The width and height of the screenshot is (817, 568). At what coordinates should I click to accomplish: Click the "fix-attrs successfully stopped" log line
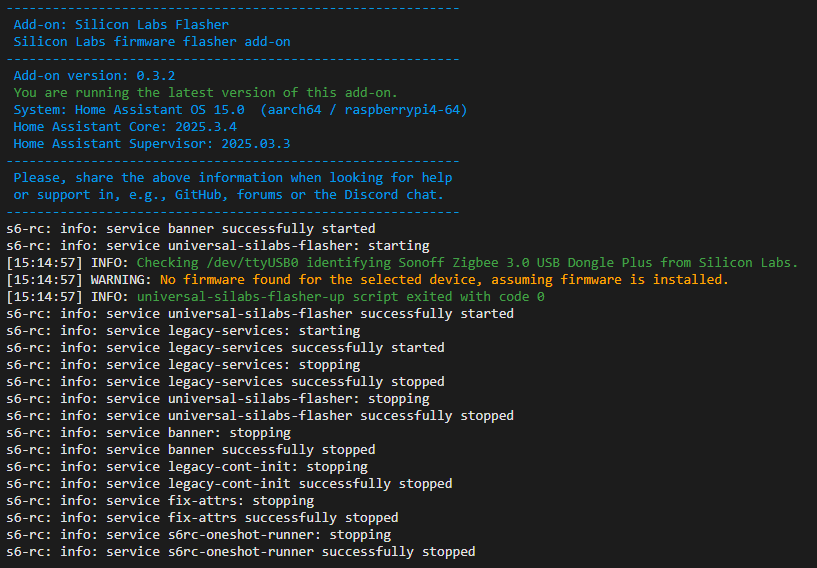202,517
